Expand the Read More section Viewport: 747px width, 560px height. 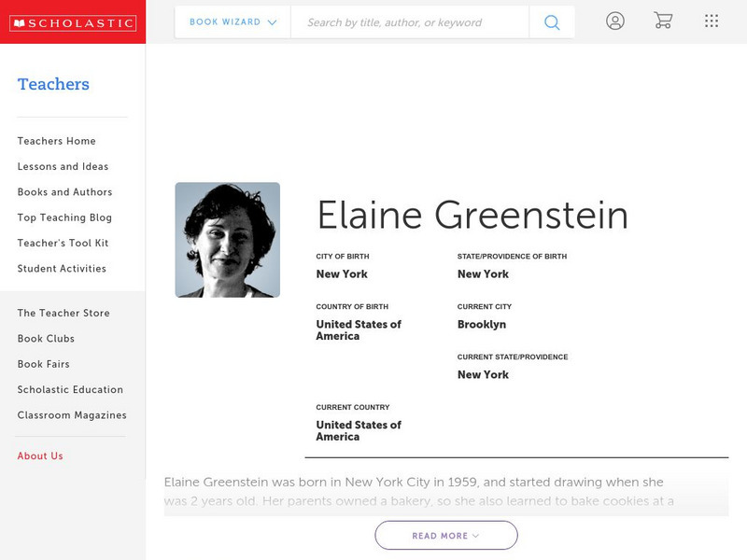click(x=445, y=535)
